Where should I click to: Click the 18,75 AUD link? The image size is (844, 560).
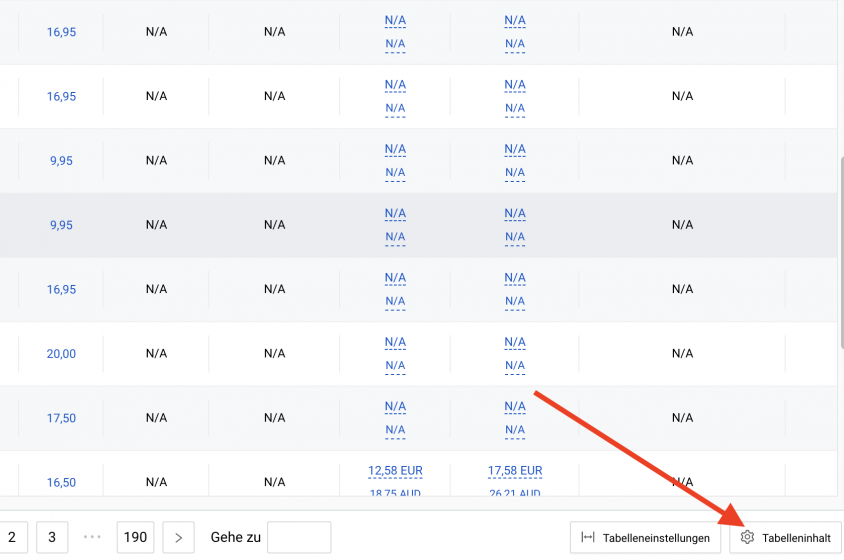[x=395, y=492]
